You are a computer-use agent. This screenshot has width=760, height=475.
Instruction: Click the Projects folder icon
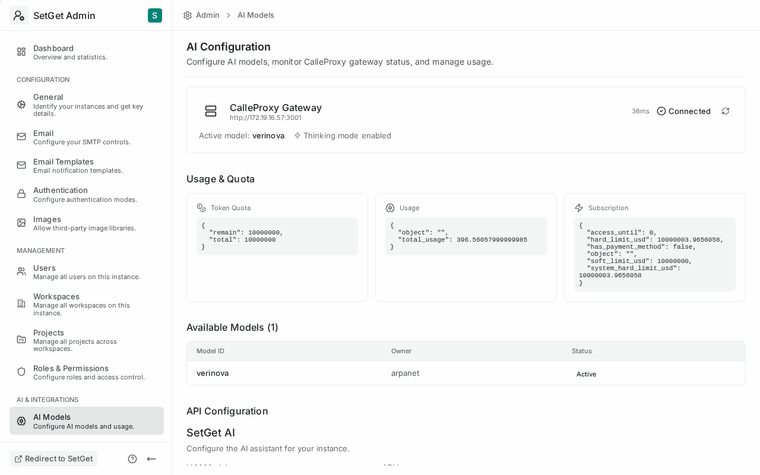coord(21,340)
